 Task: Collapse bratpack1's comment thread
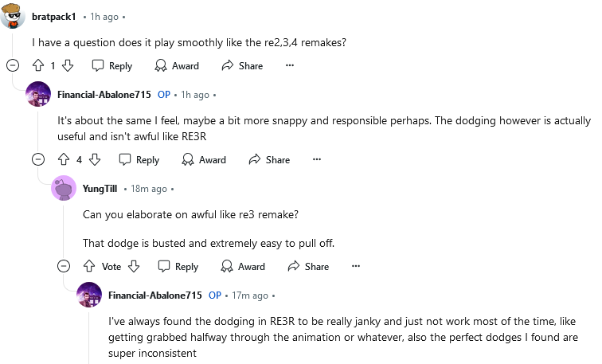pos(13,65)
